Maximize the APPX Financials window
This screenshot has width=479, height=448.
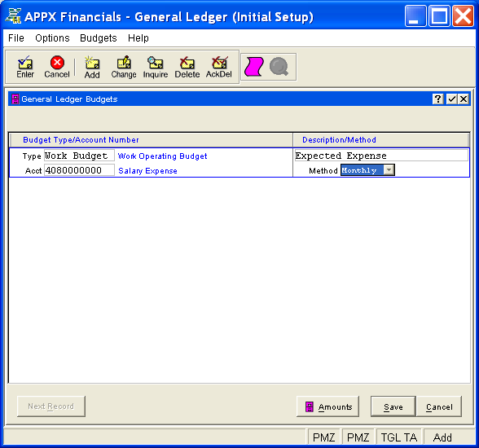point(439,15)
